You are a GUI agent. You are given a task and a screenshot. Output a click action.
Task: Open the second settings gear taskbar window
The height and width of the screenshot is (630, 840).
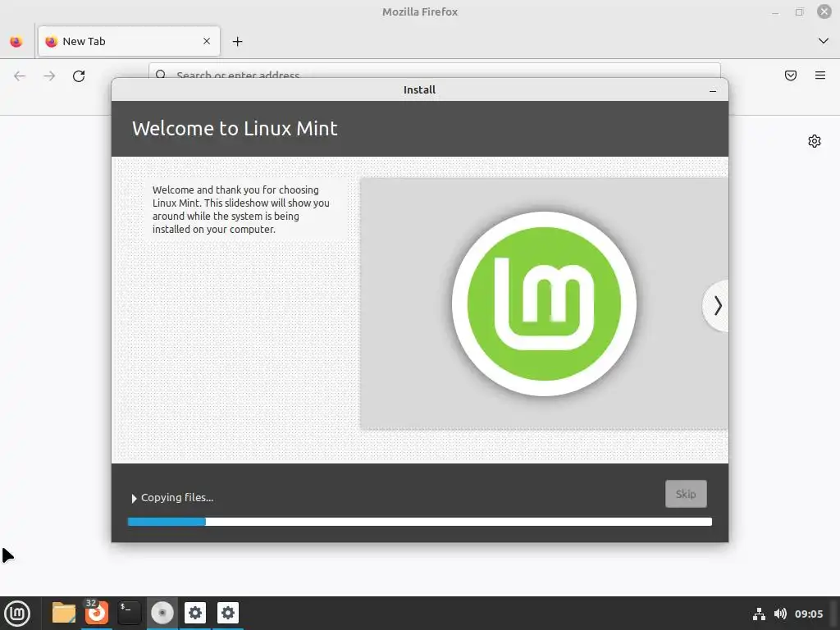point(228,613)
